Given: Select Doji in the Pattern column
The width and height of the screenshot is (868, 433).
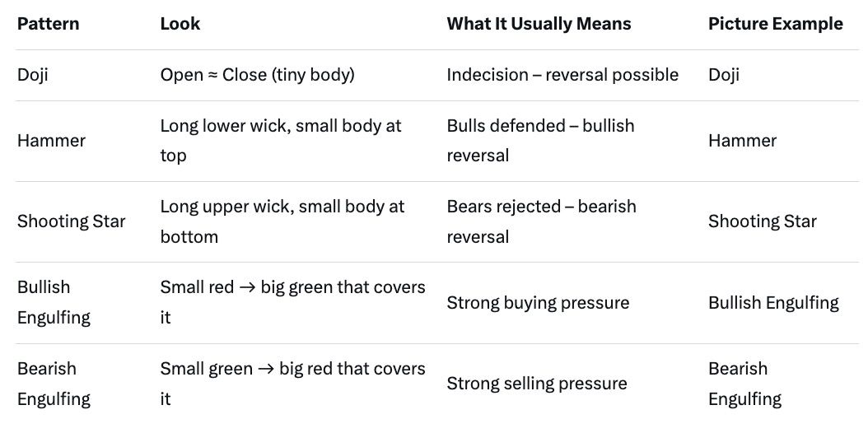Looking at the screenshot, I should point(33,75).
